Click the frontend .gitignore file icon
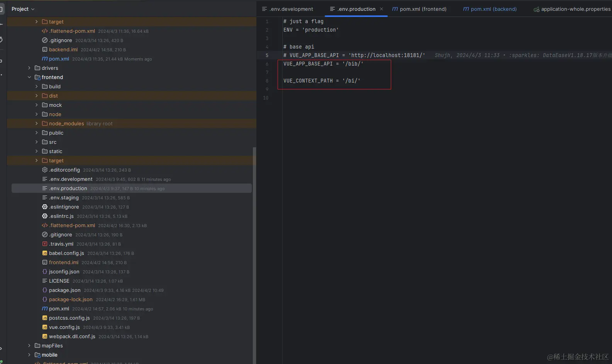 coord(45,234)
